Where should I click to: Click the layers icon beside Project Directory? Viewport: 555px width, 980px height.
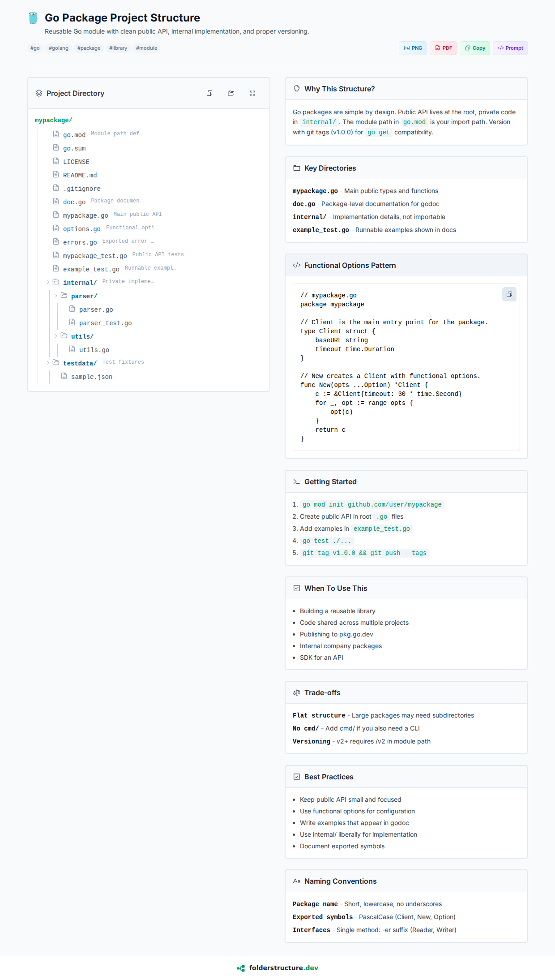point(39,93)
